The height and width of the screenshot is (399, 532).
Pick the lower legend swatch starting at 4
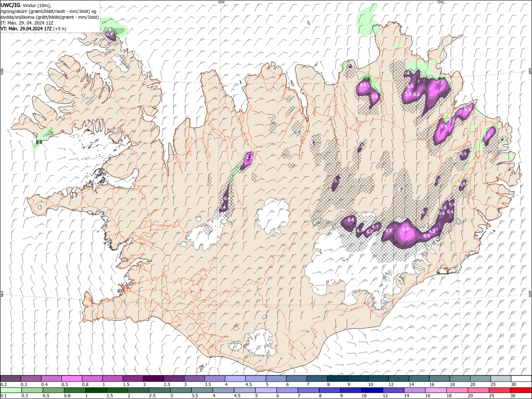223,390
